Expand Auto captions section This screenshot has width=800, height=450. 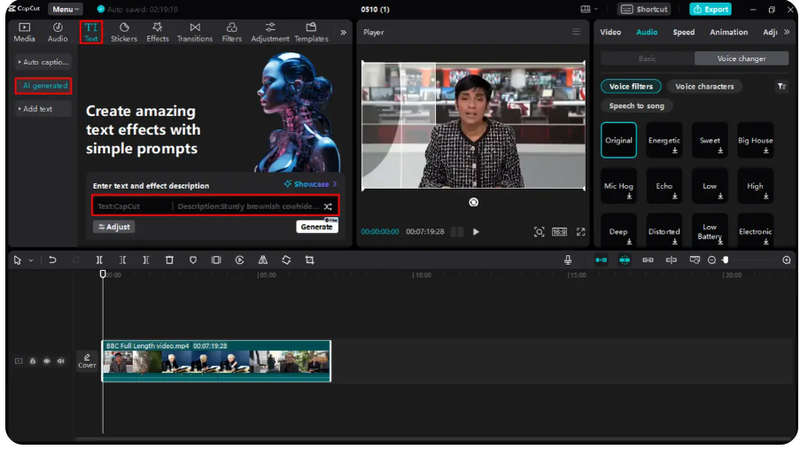[x=43, y=62]
